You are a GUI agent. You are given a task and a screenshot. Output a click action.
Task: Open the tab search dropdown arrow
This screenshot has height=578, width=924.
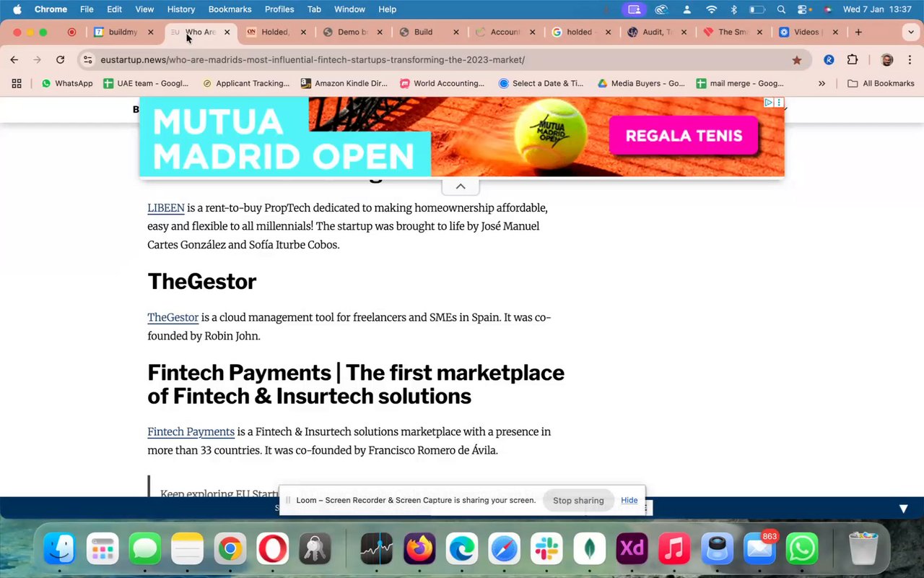click(911, 32)
